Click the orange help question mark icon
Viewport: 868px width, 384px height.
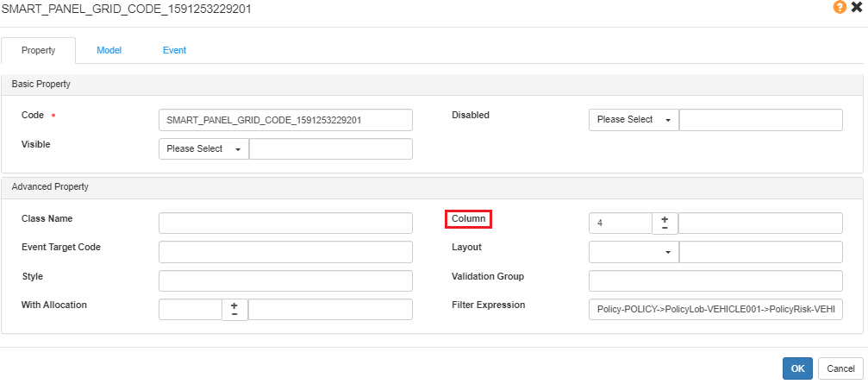839,7
